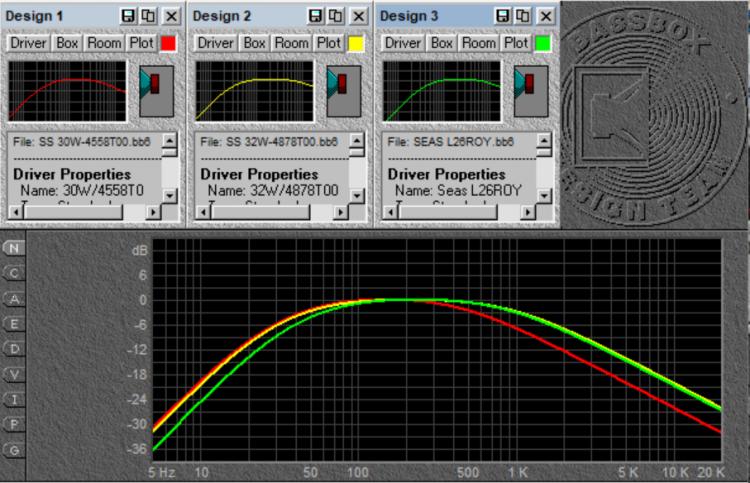Click right arrow in Design 1 horizontal scrollbar
This screenshot has height=483, width=750.
[153, 212]
